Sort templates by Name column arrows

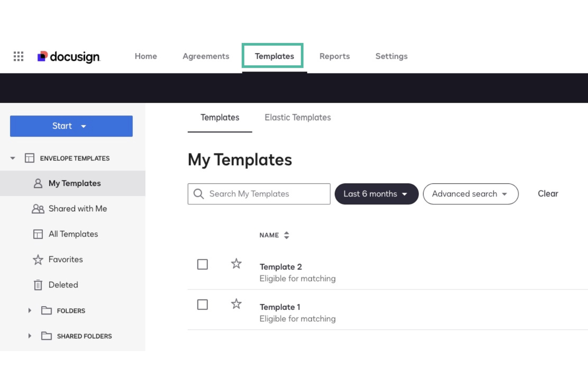(286, 235)
